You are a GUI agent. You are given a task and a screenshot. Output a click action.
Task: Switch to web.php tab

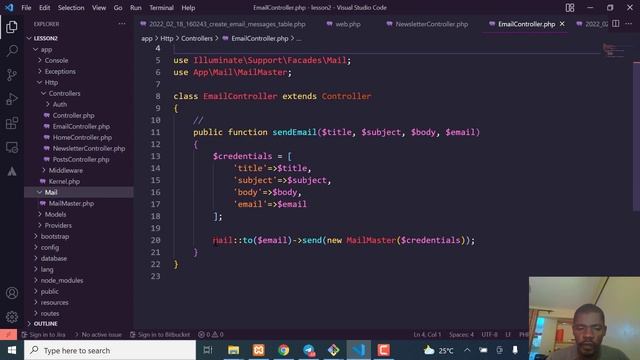343,24
